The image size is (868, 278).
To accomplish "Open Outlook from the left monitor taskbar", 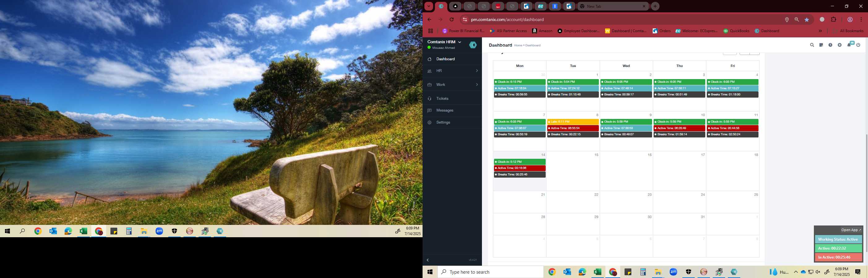I will coord(53,231).
